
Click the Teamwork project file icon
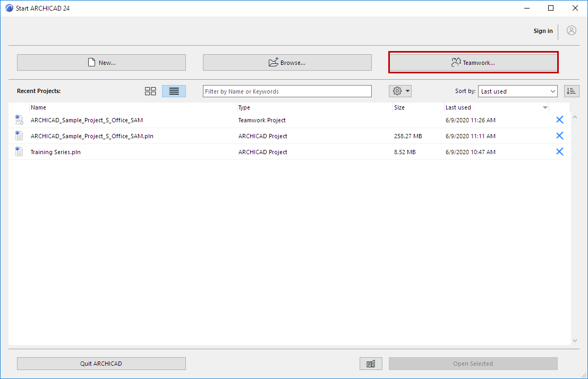(19, 120)
